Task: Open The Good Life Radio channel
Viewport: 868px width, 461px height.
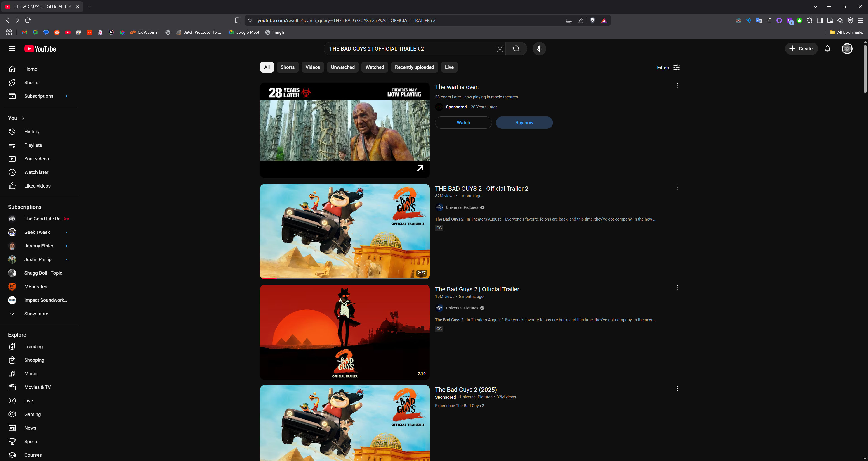Action: (39, 219)
